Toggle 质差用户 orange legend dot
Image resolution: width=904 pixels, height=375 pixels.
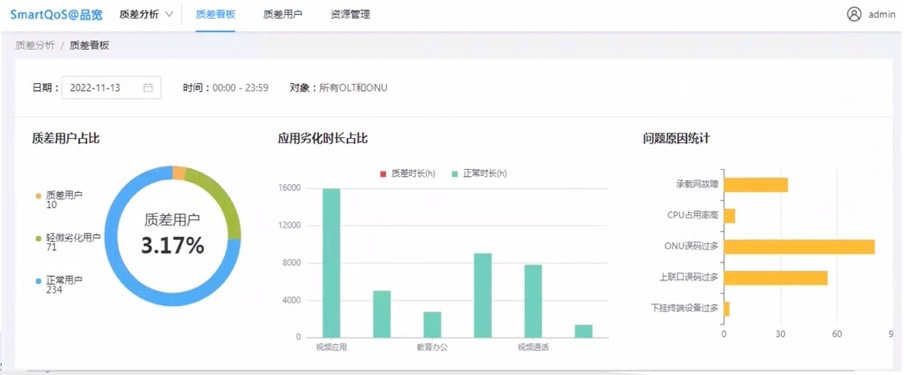pyautogui.click(x=38, y=196)
